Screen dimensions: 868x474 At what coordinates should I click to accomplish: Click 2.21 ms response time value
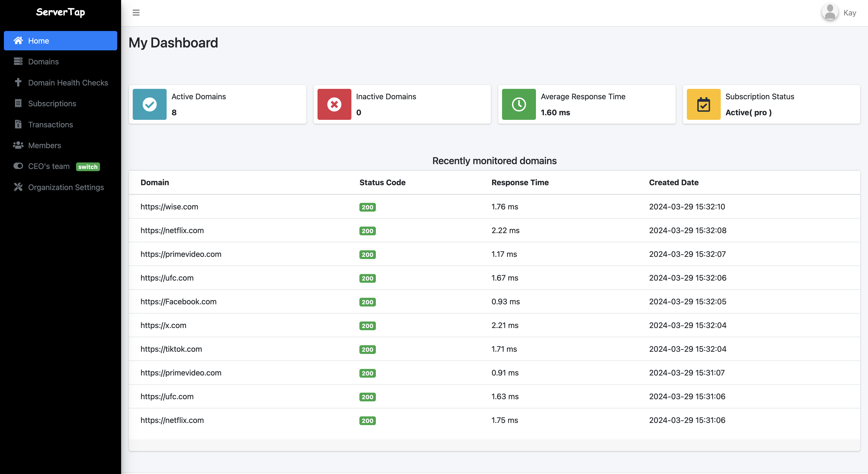[x=505, y=325]
